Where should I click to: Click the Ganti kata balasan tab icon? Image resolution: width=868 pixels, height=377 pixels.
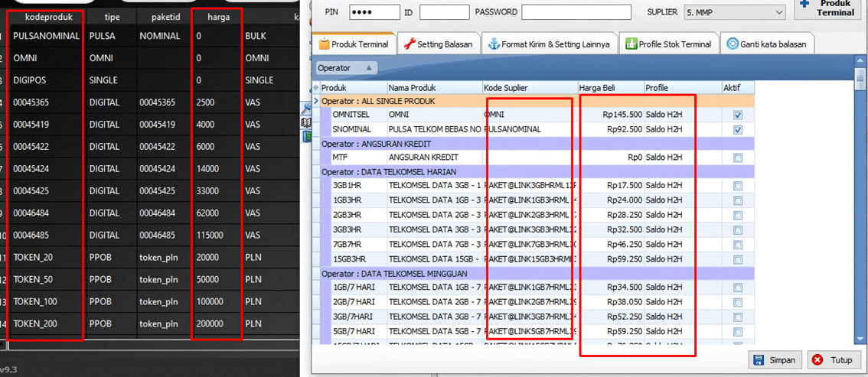[733, 44]
